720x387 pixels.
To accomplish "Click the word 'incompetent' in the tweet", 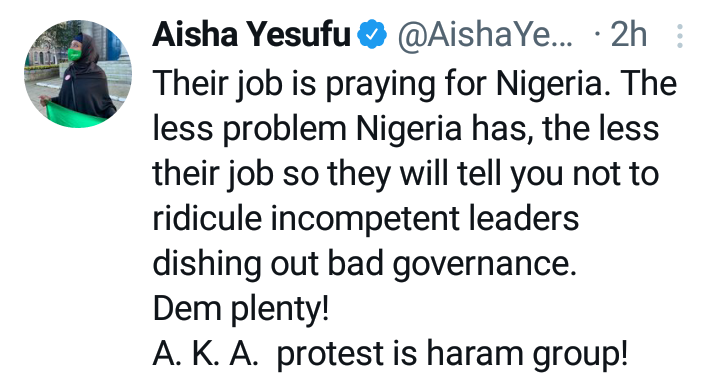I will click(x=365, y=220).
